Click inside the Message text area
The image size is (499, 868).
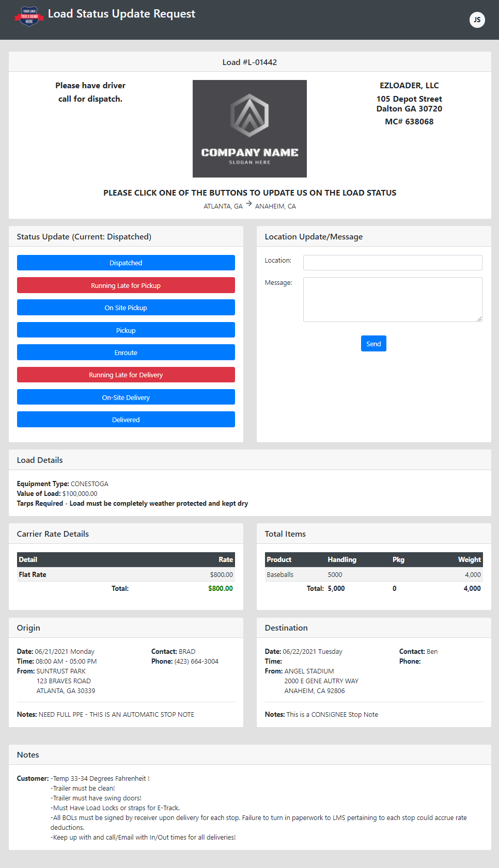pyautogui.click(x=392, y=299)
